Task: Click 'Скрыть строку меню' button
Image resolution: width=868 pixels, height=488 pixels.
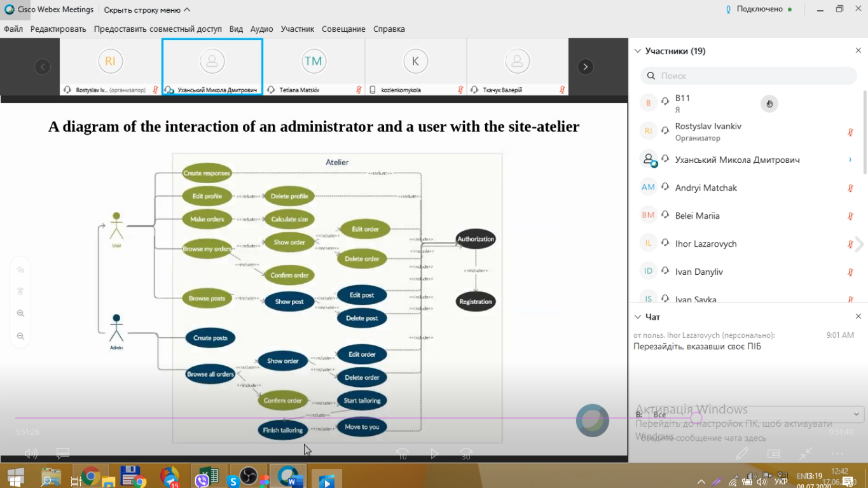Action: point(146,10)
